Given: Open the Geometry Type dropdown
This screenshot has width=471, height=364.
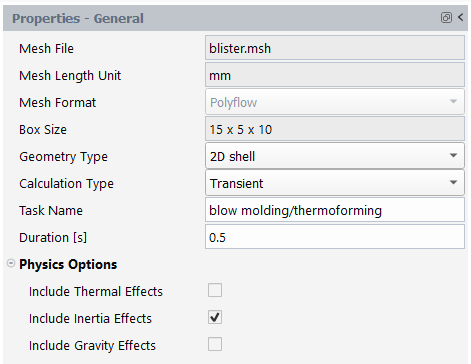Looking at the screenshot, I should tap(335, 156).
